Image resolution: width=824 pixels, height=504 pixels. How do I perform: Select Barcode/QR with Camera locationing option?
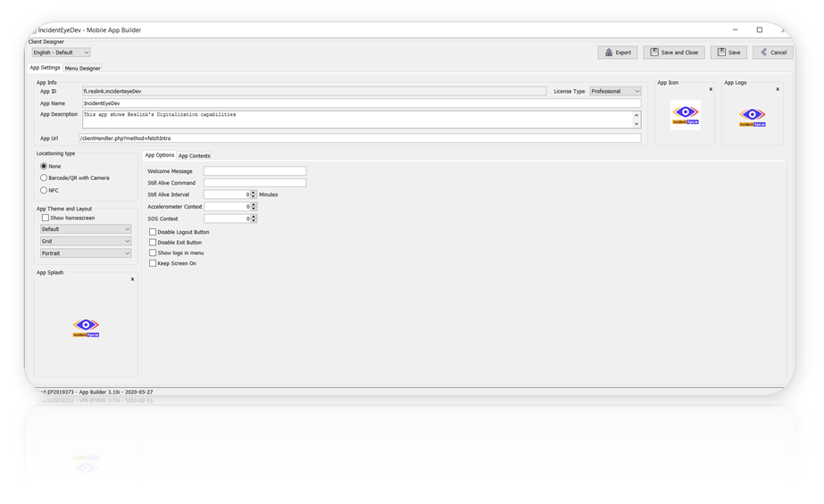(x=44, y=178)
